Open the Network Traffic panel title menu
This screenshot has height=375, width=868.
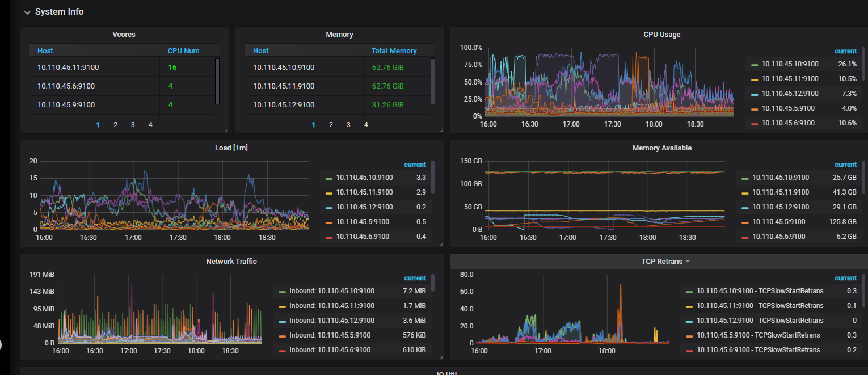pos(231,262)
